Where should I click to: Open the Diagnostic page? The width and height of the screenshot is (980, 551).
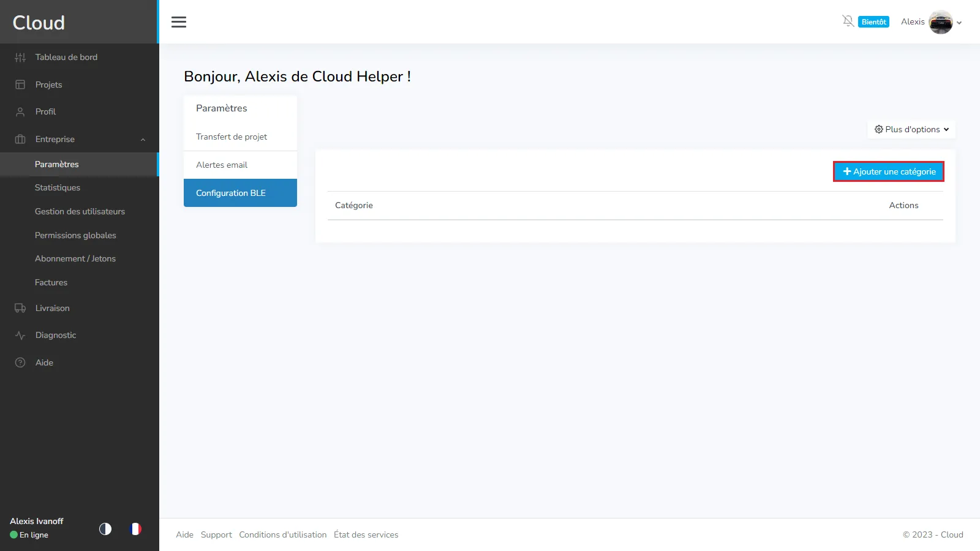(56, 335)
